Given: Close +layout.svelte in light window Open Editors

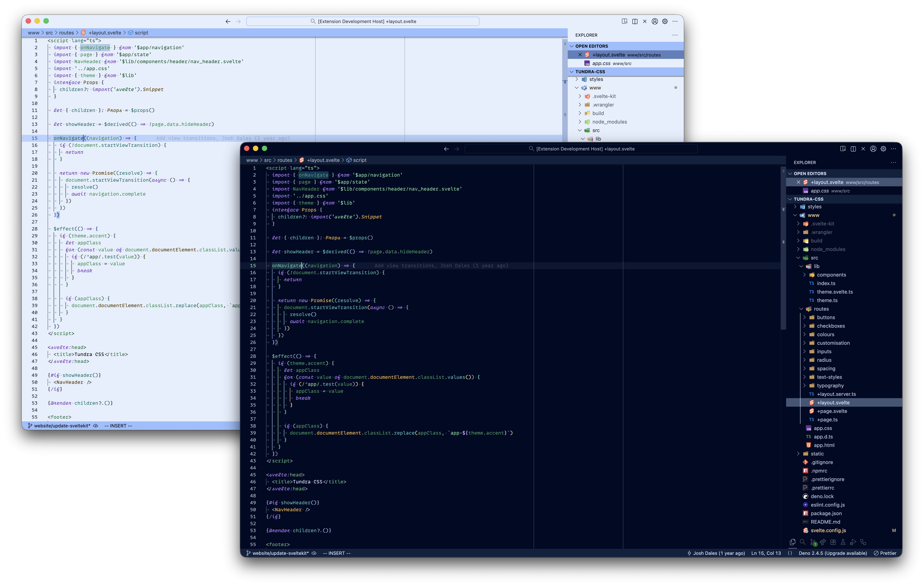Looking at the screenshot, I should pos(580,55).
